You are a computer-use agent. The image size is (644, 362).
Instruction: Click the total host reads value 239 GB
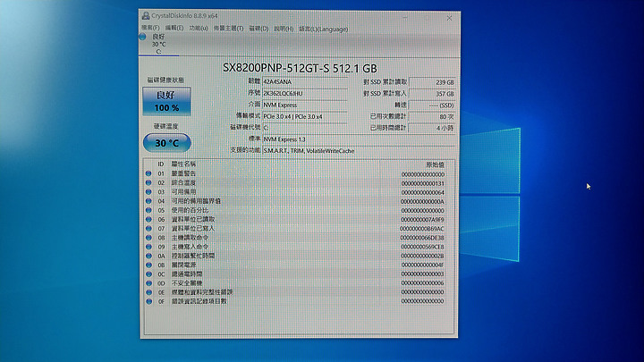point(432,82)
